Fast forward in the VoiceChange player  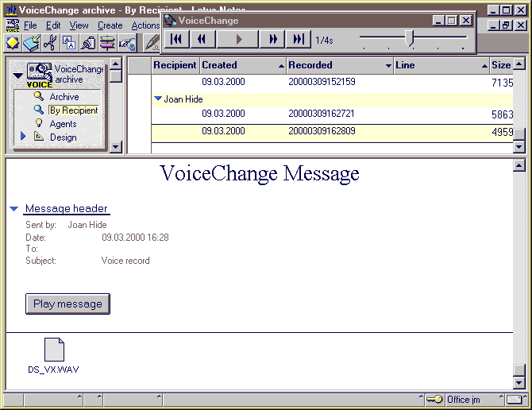pos(272,40)
